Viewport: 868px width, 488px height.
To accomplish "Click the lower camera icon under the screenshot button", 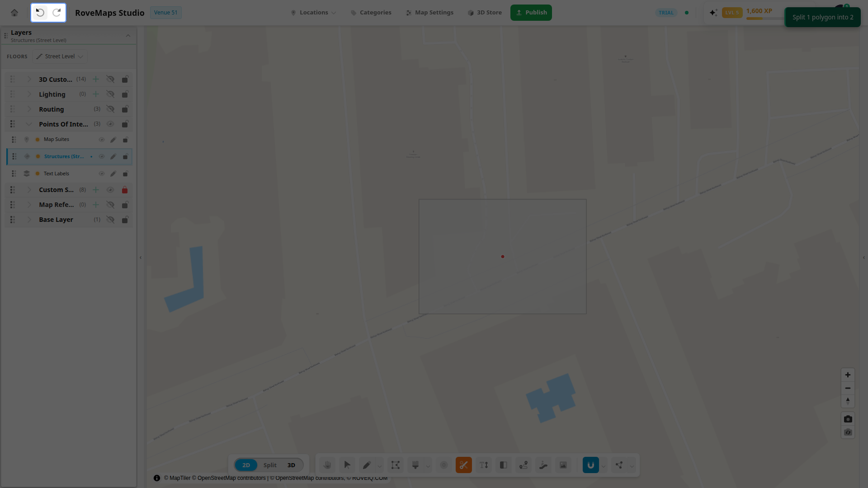I will (x=848, y=432).
